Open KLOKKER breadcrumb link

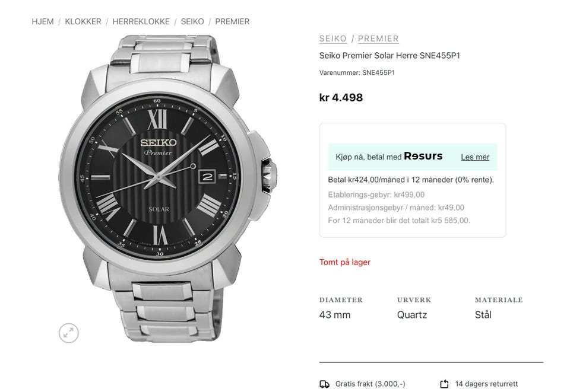pos(83,21)
